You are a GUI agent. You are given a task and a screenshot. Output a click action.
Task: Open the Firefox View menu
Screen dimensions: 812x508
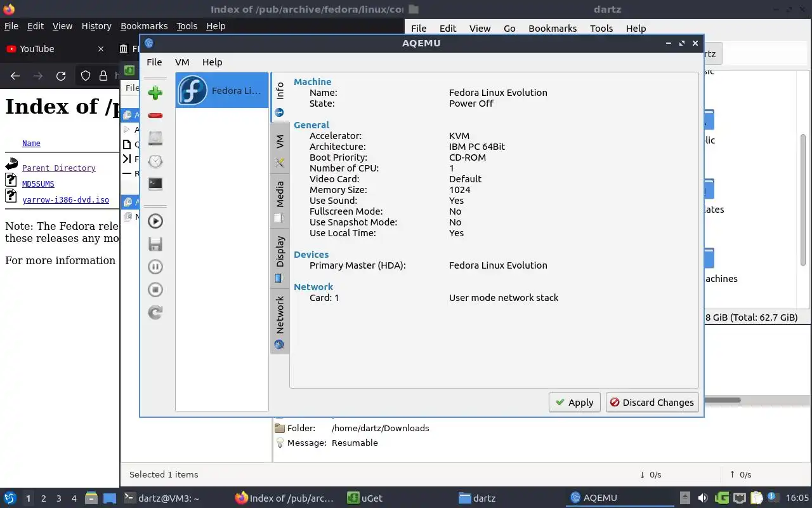click(62, 26)
